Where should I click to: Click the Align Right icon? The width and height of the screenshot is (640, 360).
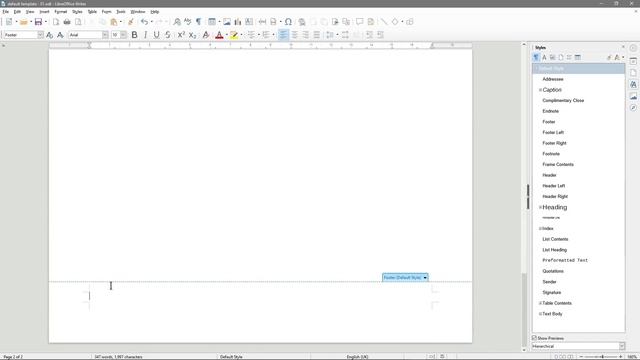[x=306, y=35]
